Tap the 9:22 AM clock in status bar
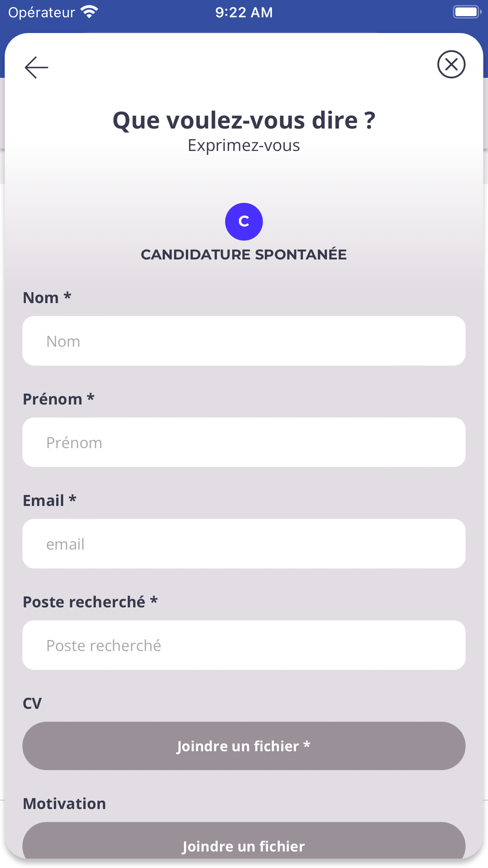 click(x=244, y=13)
